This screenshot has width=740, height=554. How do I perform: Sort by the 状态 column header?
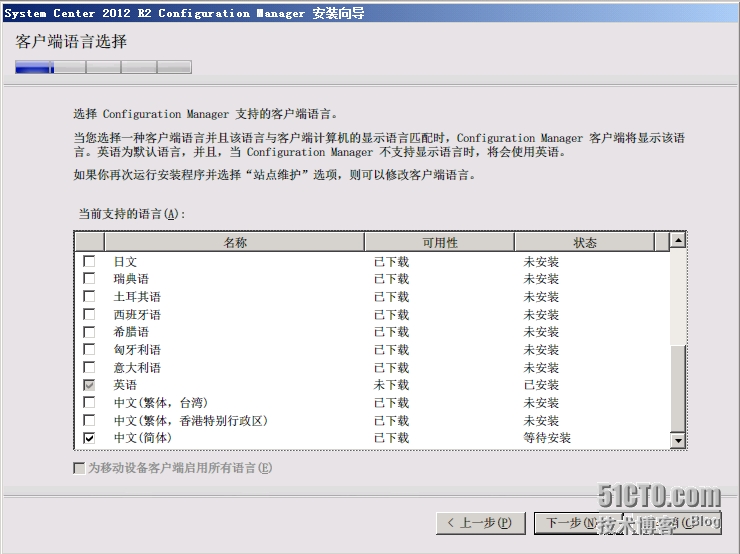click(x=585, y=243)
